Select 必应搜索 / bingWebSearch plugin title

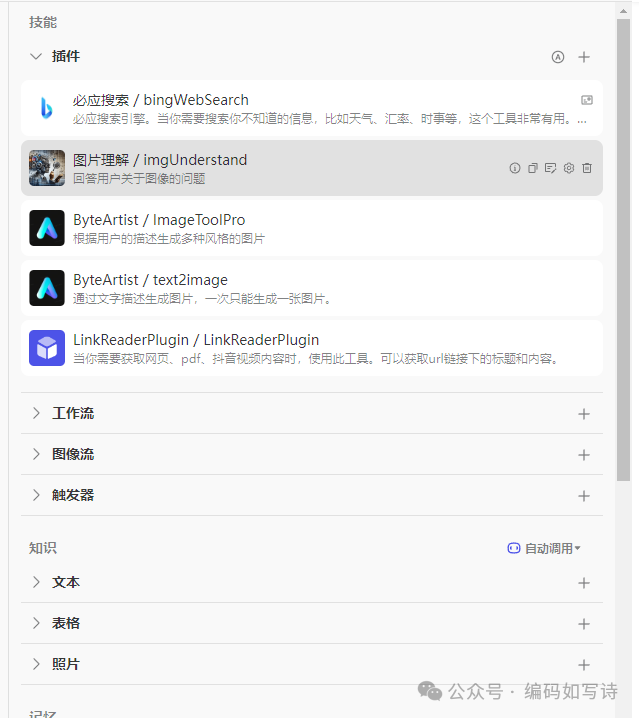pyautogui.click(x=161, y=100)
